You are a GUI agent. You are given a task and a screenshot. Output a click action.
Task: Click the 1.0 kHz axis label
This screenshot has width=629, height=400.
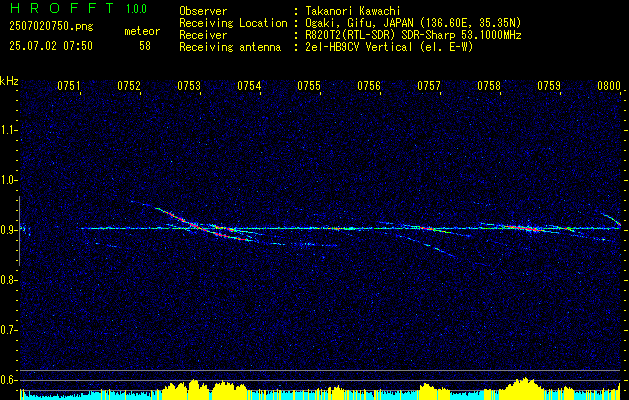pyautogui.click(x=7, y=180)
